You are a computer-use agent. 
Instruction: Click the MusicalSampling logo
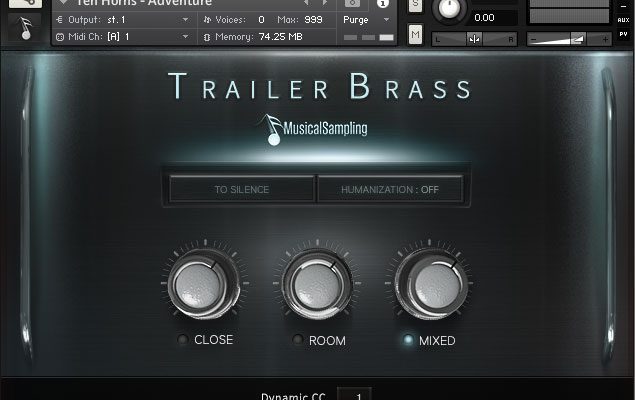[x=312, y=128]
